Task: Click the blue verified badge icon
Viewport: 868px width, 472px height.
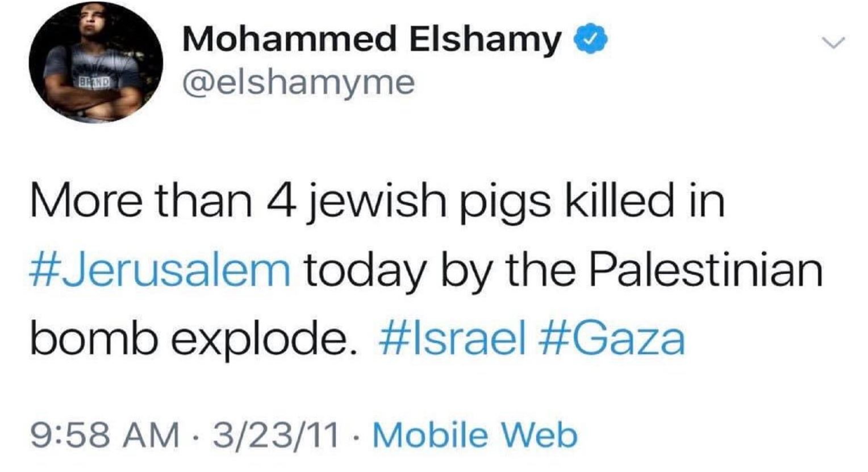Action: [593, 40]
